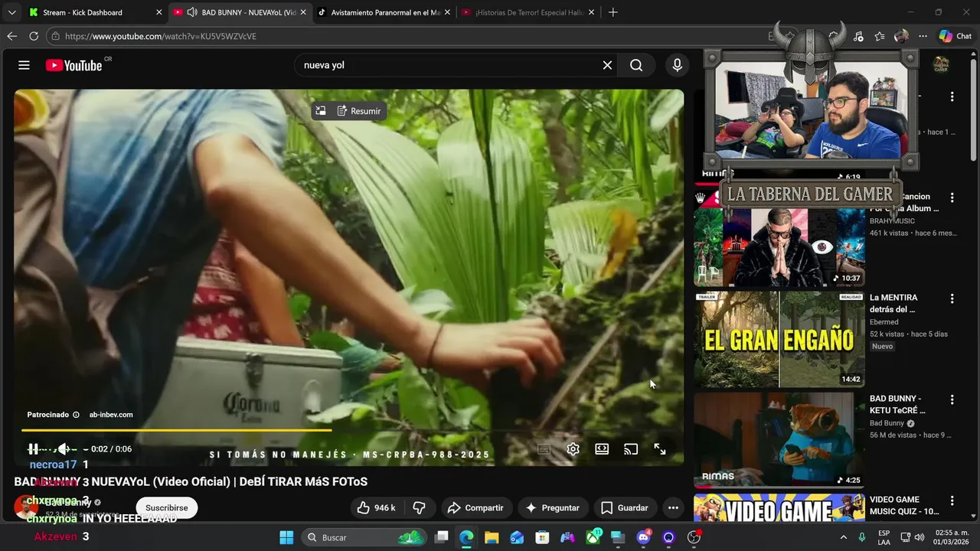This screenshot has width=980, height=551.
Task: Open the taskbar clock showing 02:55 a. m.
Action: point(951,537)
